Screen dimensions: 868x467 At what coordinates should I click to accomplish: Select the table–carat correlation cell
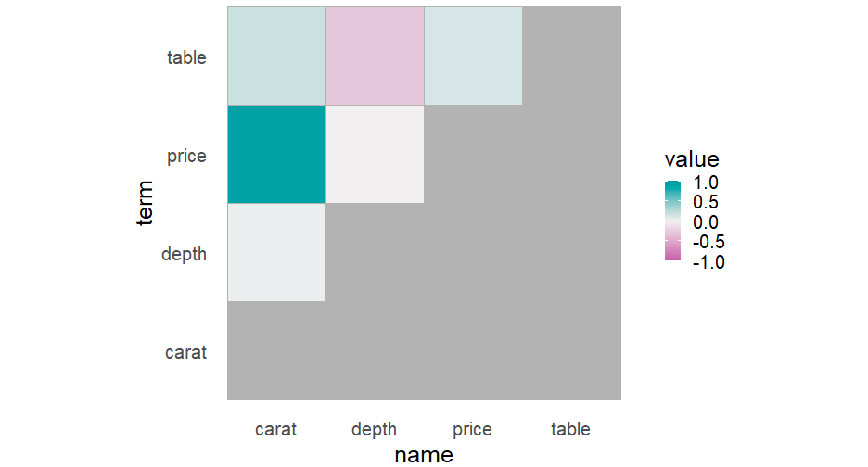point(276,57)
